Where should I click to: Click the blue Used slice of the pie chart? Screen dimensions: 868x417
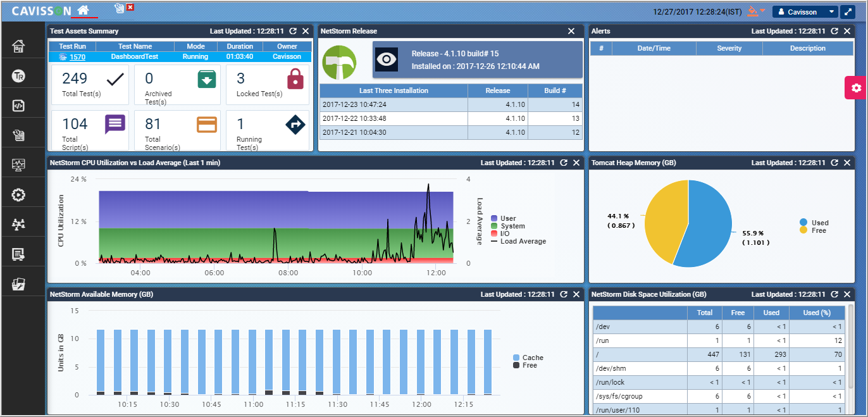pos(705,228)
